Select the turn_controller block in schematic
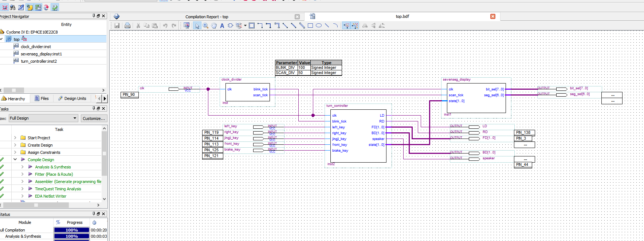The height and width of the screenshot is (241, 644). (358, 136)
